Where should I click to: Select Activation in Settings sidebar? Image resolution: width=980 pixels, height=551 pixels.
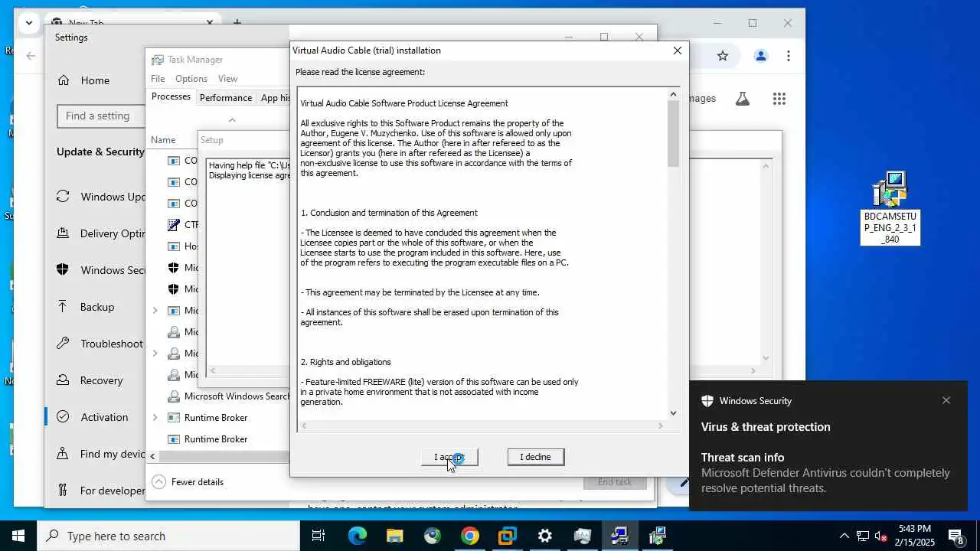coord(96,417)
